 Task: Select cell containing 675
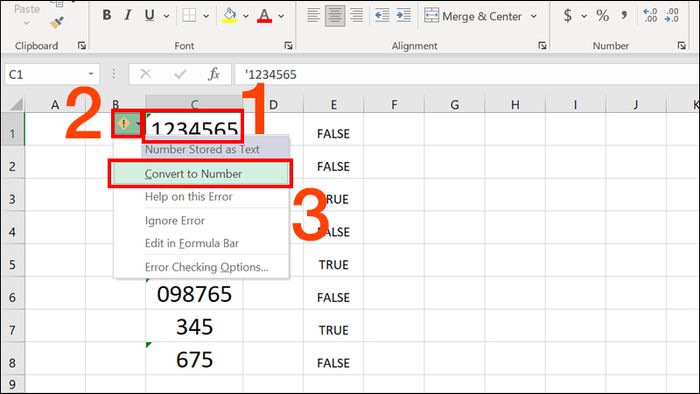click(194, 358)
